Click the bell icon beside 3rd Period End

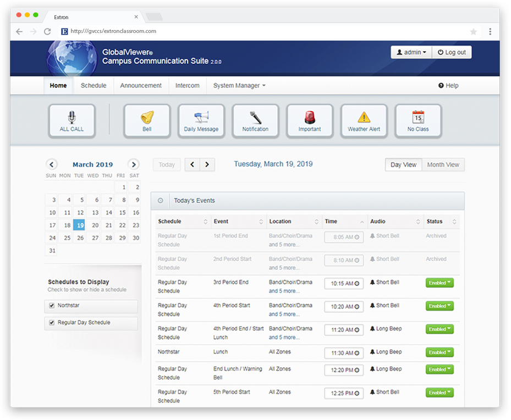pos(372,282)
